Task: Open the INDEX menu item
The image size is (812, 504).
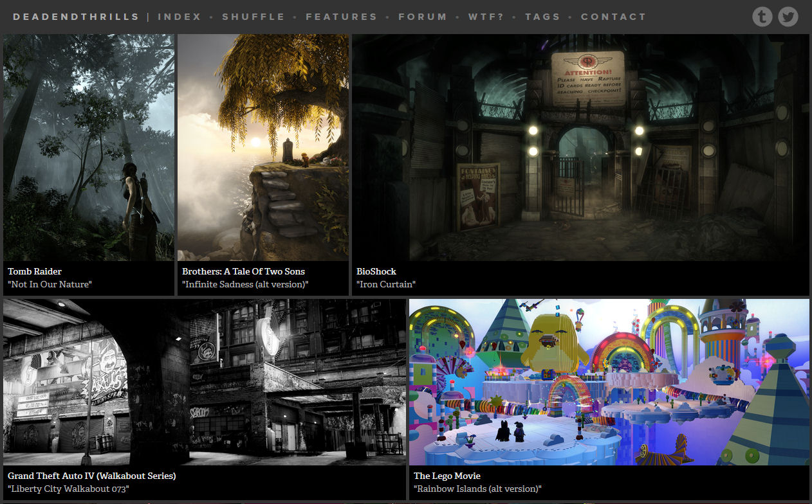Action: (180, 17)
